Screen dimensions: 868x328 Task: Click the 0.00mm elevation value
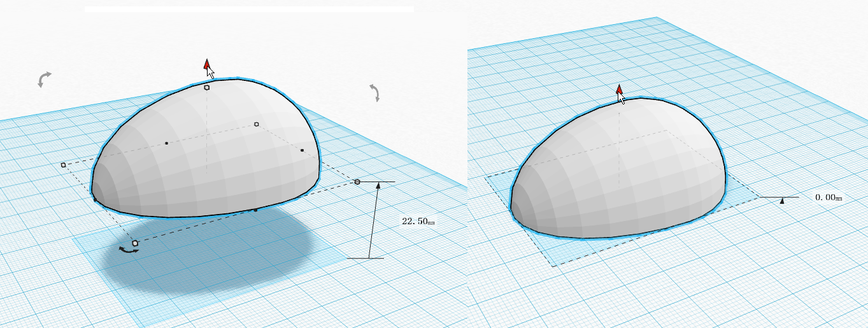[829, 197]
